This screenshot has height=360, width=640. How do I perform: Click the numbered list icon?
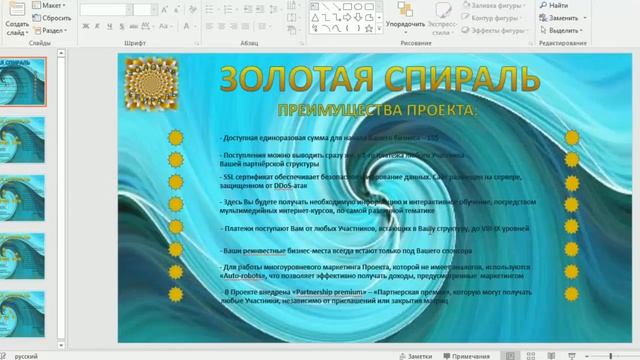pyautogui.click(x=229, y=9)
